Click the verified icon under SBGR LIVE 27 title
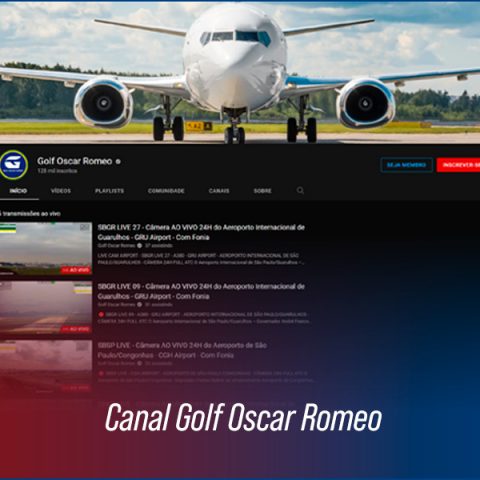 pos(140,246)
